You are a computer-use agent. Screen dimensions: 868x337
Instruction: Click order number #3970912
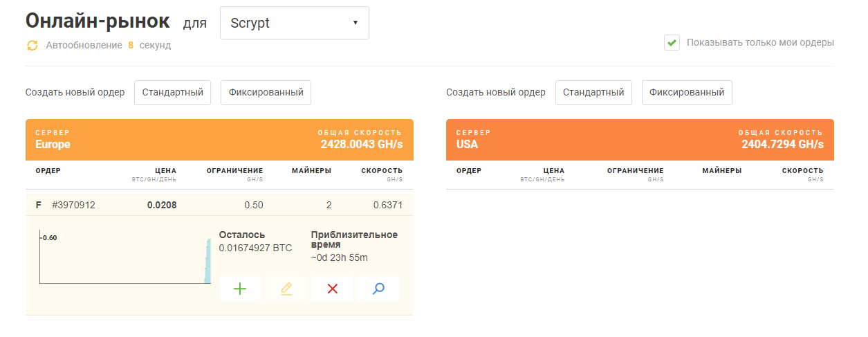tap(73, 205)
